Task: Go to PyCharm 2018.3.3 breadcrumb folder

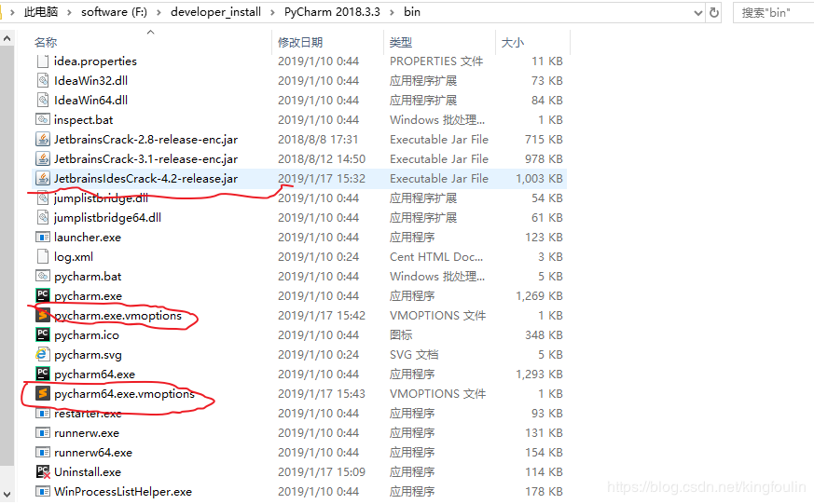Action: (x=332, y=12)
